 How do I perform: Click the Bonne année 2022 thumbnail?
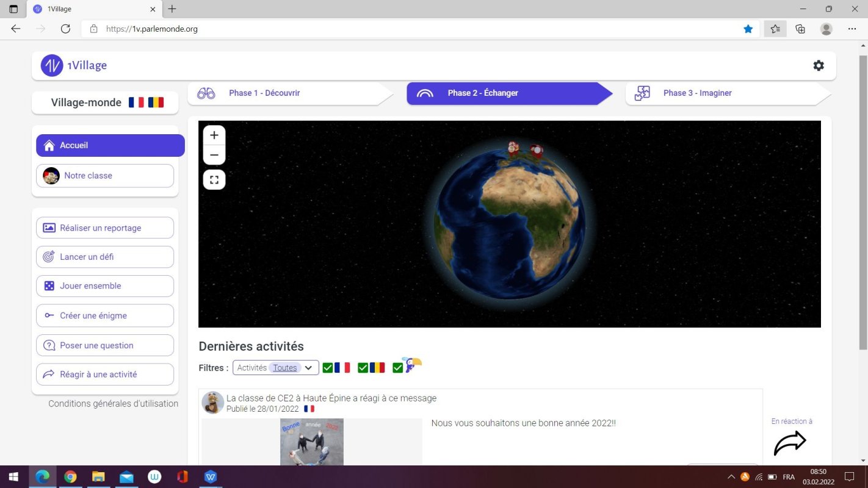coord(312,442)
